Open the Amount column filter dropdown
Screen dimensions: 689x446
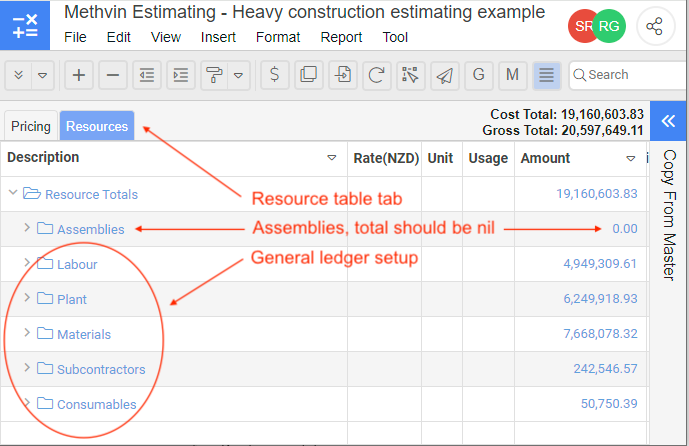631,158
